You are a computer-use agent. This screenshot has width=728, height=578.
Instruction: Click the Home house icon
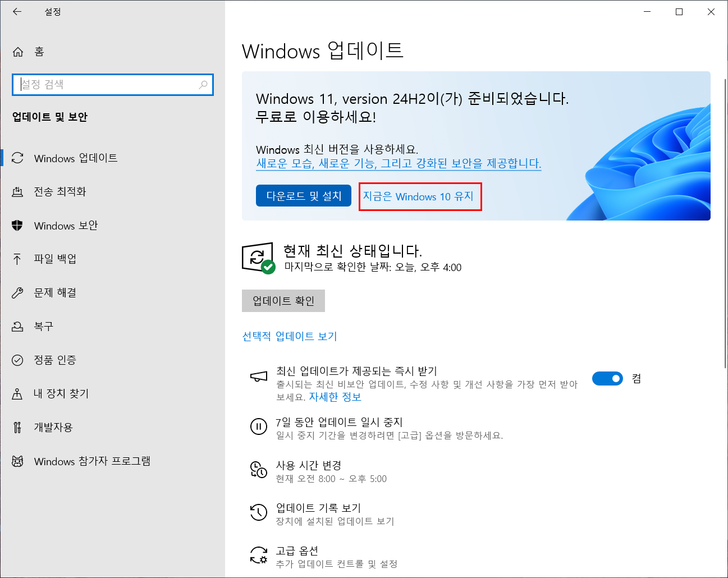[18, 52]
